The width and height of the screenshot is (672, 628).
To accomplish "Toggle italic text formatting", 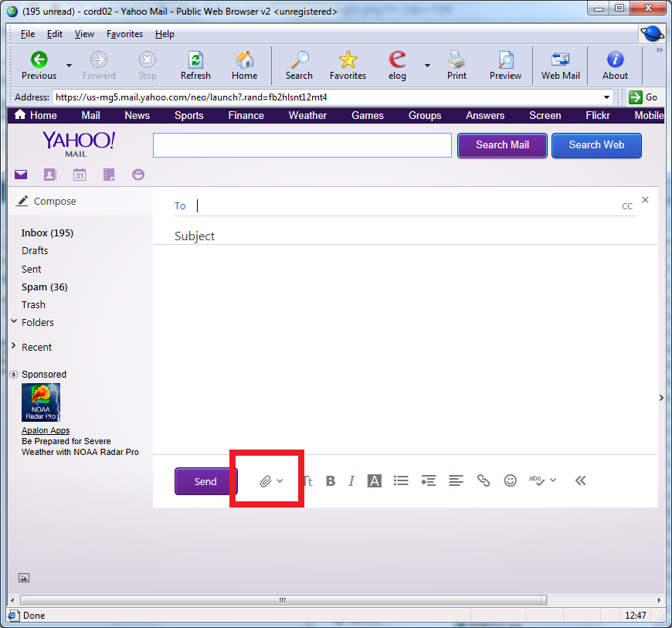I will pyautogui.click(x=351, y=481).
